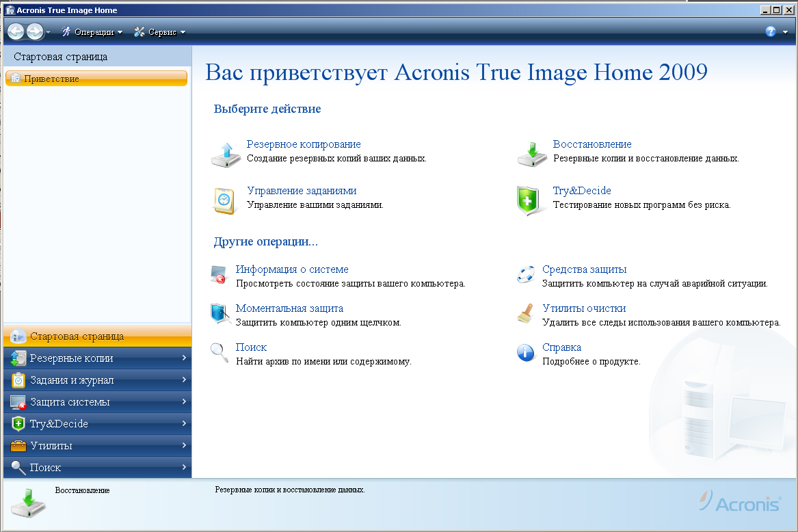Image resolution: width=798 pixels, height=532 pixels.
Task: Click Утилиты очистки link
Action: click(x=584, y=308)
